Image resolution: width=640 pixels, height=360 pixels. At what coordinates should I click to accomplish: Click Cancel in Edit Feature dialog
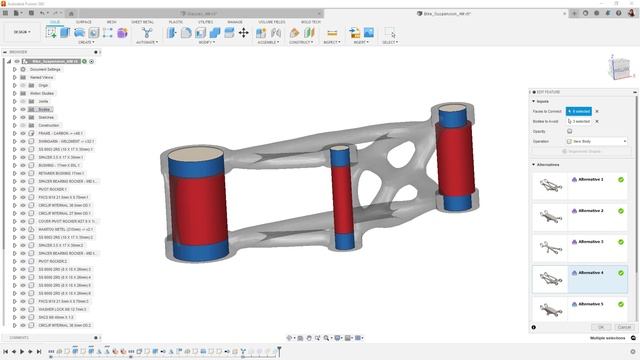point(624,327)
